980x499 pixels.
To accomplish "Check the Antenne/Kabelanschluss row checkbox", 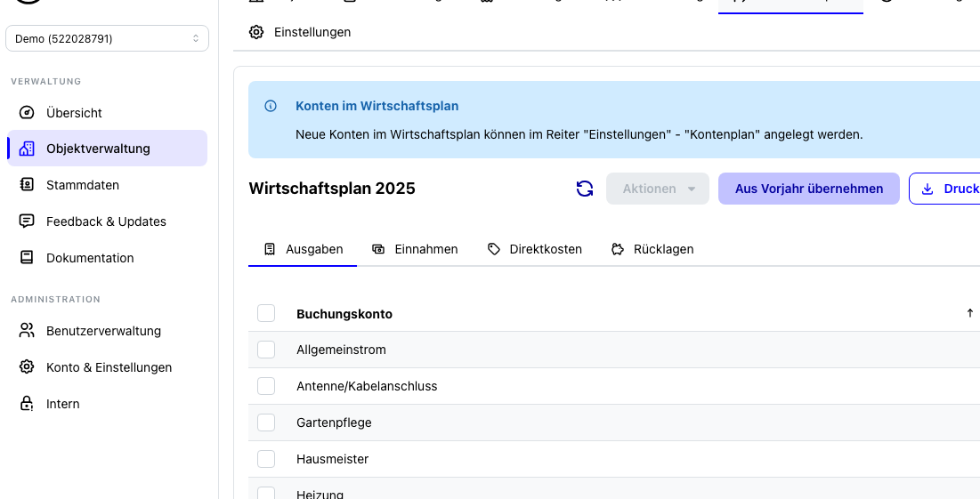I will click(x=266, y=386).
